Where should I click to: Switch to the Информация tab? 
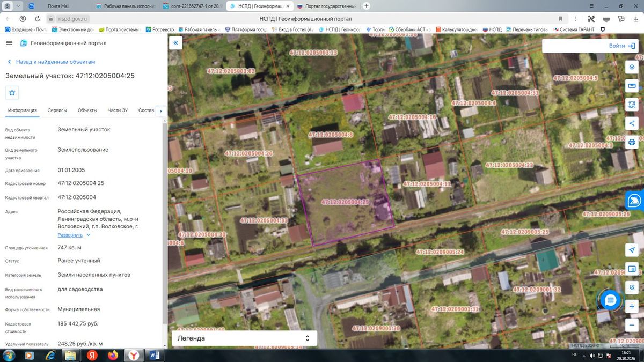point(22,110)
